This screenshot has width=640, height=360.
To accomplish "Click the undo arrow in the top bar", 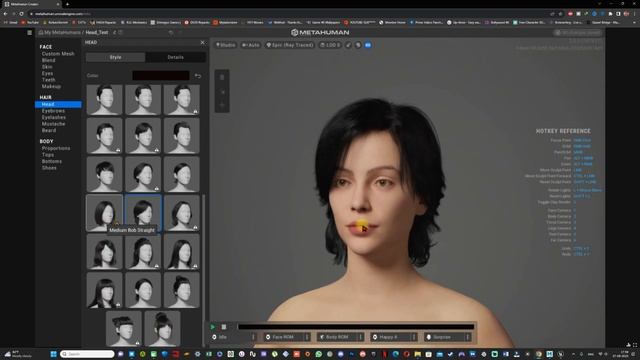I will [x=171, y=32].
